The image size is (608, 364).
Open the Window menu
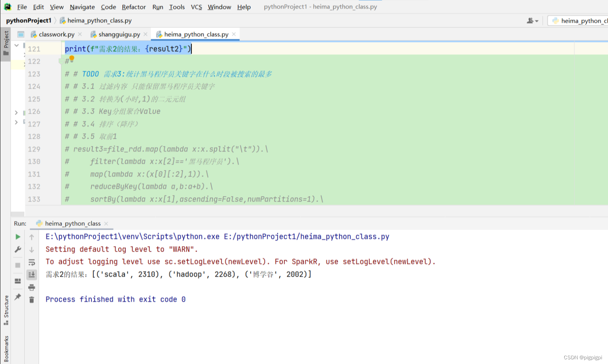tap(219, 7)
